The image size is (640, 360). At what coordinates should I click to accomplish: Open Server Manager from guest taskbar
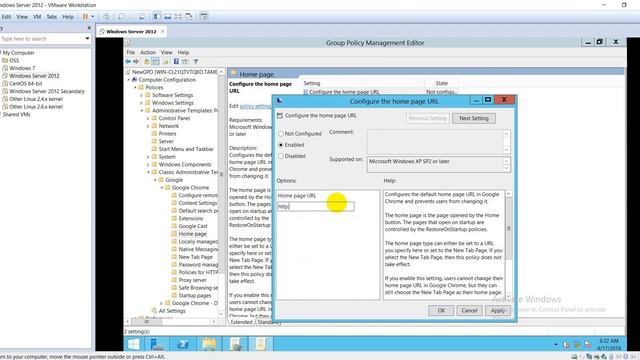click(157, 344)
